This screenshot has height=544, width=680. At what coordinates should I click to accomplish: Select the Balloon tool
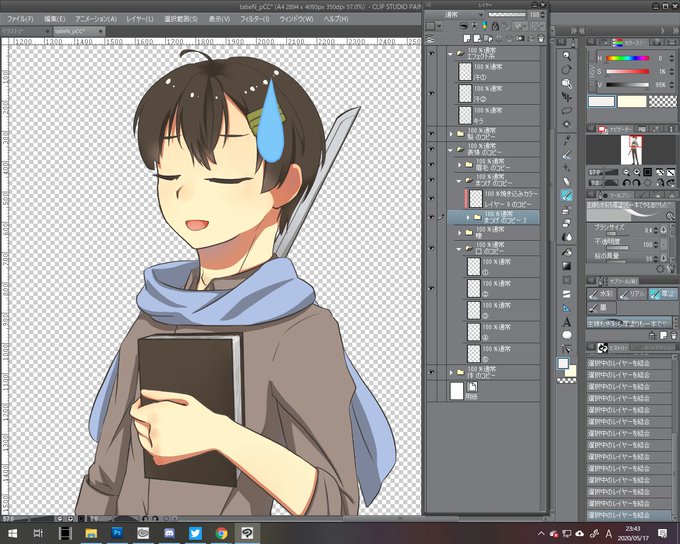click(x=567, y=335)
